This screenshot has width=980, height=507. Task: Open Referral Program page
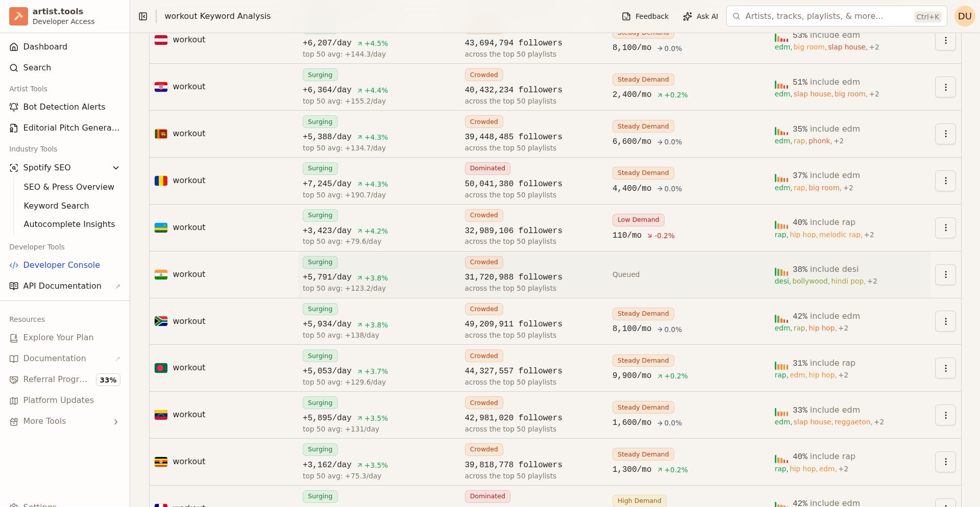click(x=55, y=379)
